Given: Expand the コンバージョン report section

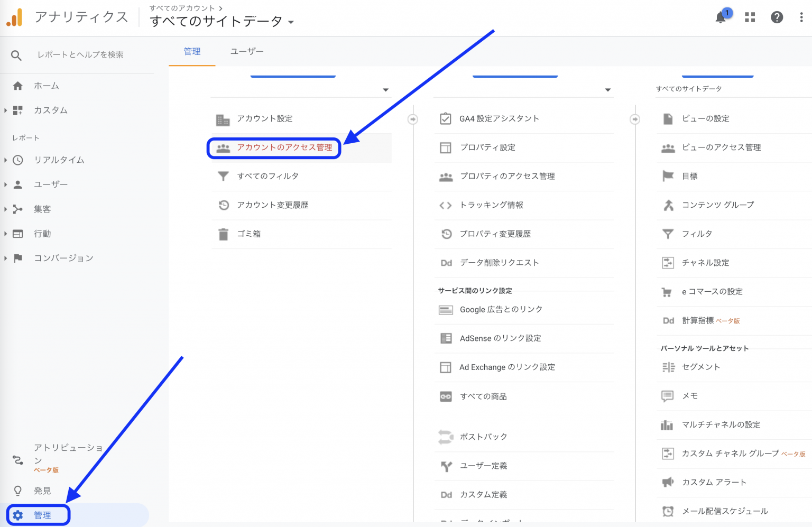Looking at the screenshot, I should tap(6, 258).
